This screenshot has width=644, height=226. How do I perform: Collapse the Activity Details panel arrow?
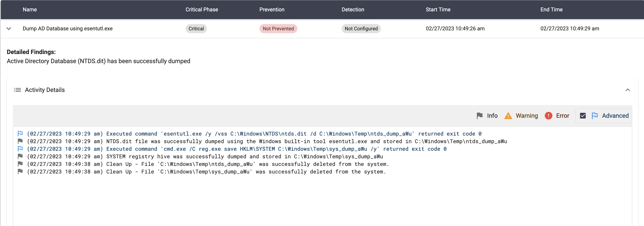[628, 90]
